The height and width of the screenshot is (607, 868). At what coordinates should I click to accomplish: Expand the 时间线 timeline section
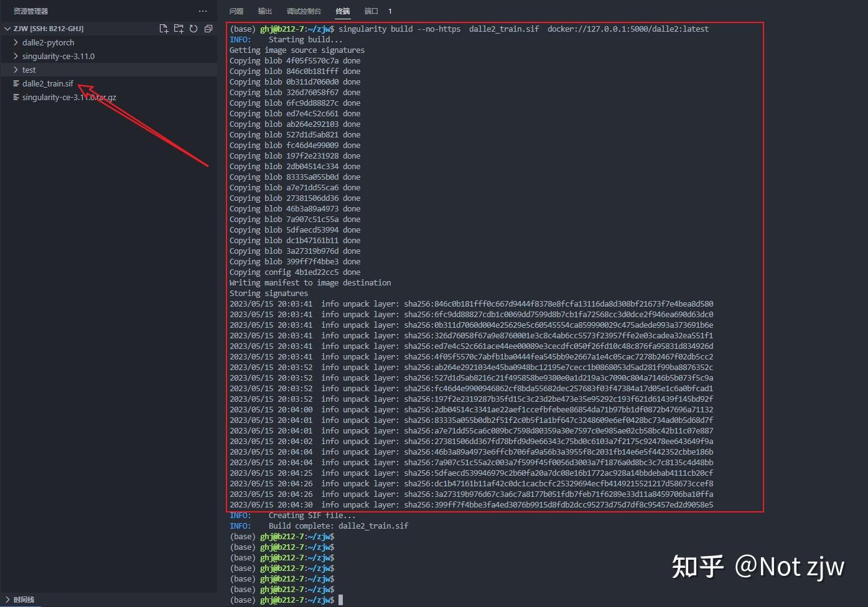pos(22,599)
